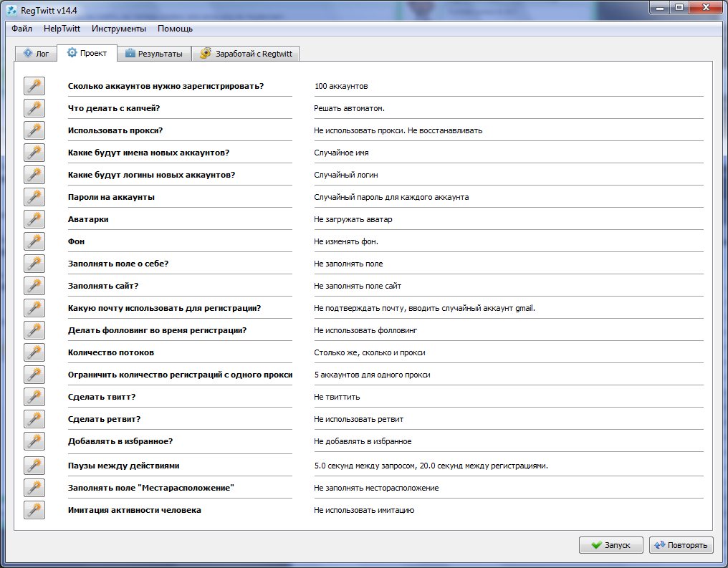728x568 pixels.
Task: Click 'Не использовать прокси. Не восстанавливать' text
Action: 398,131
